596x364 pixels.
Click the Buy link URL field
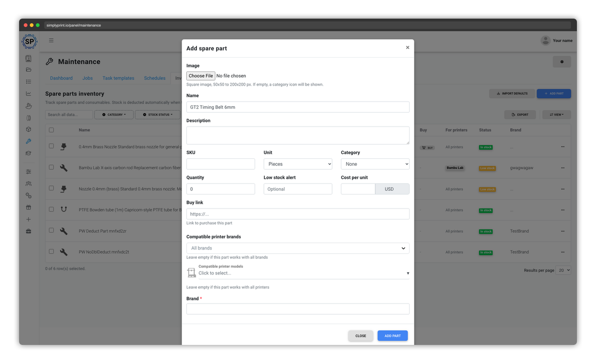(x=298, y=214)
